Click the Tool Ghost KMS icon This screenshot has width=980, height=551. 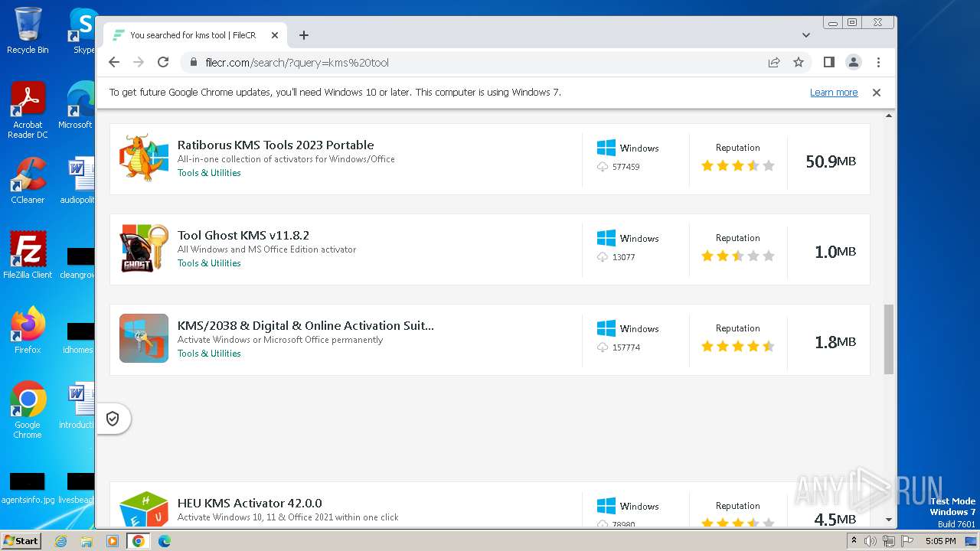click(x=144, y=249)
